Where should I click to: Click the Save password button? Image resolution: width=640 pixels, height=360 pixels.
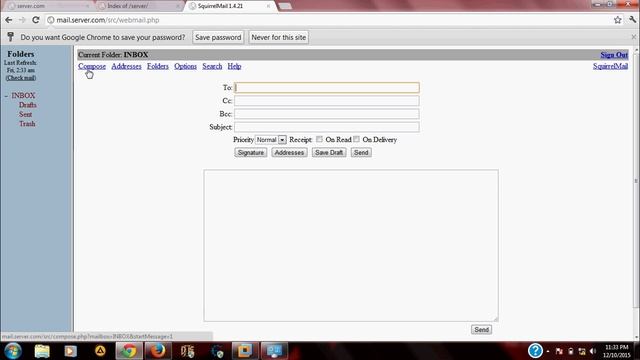click(218, 37)
